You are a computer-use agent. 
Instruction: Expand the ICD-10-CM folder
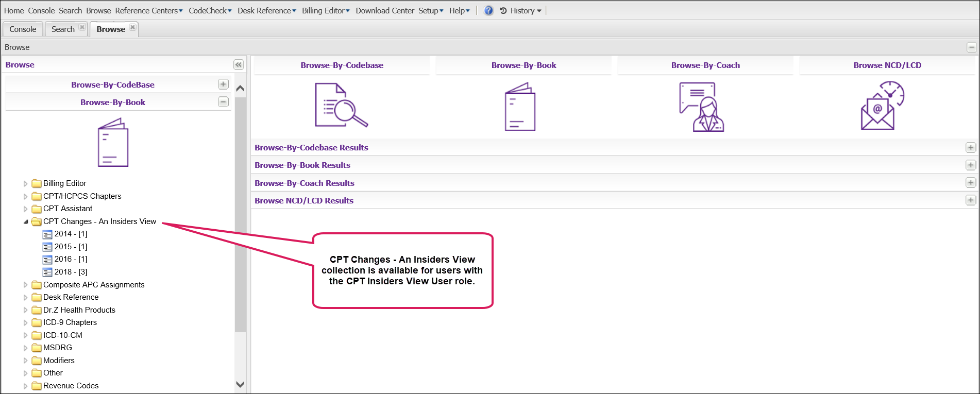(26, 335)
